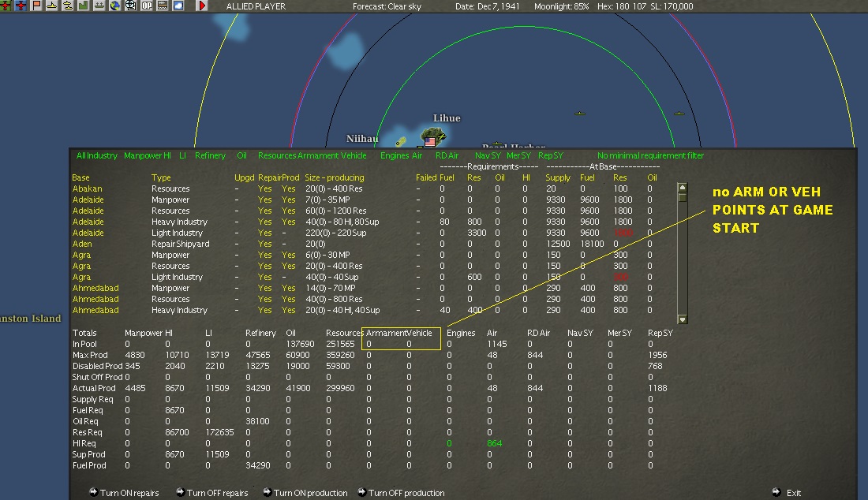868x500 pixels.
Task: Click green HI Req Air value 864
Action: click(x=494, y=443)
